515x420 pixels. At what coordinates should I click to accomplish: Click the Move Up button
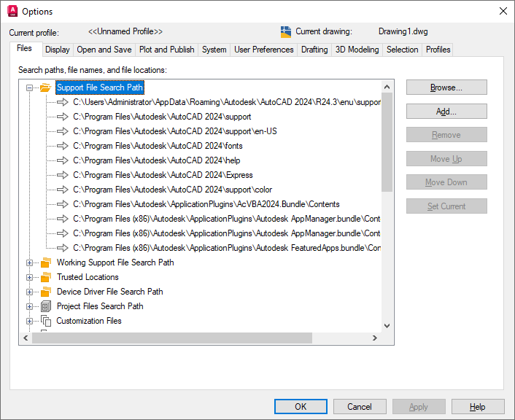pyautogui.click(x=446, y=159)
